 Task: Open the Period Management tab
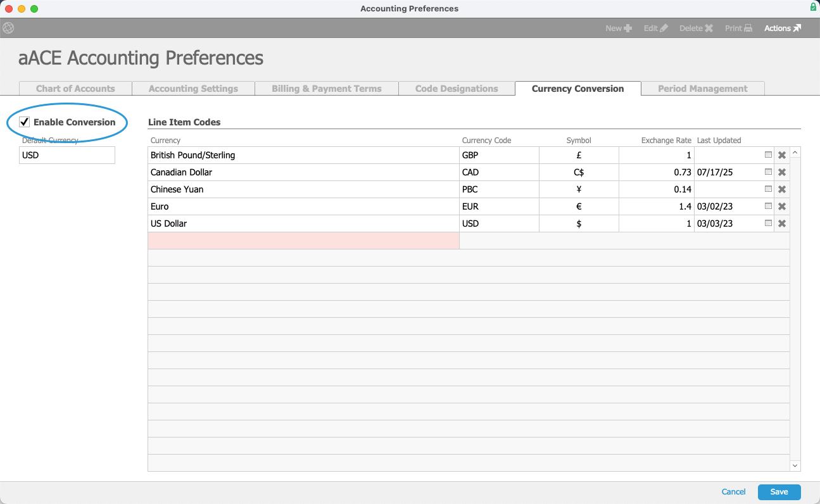[x=703, y=89]
